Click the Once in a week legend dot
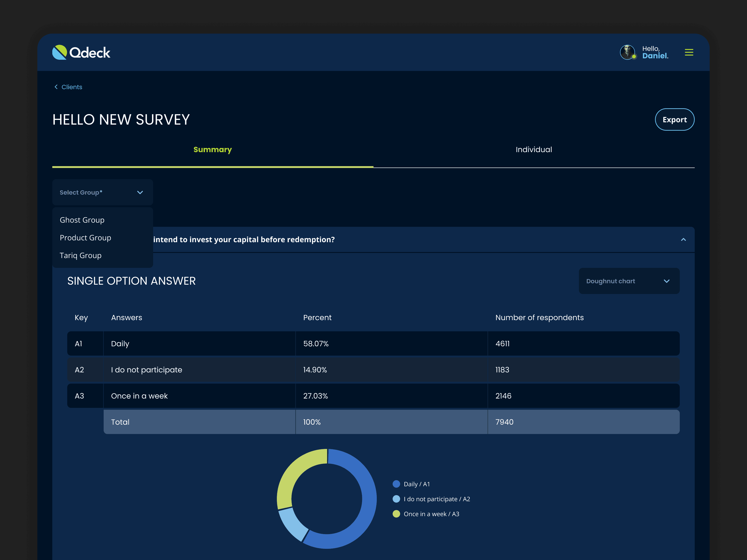The width and height of the screenshot is (747, 560). [x=396, y=514]
